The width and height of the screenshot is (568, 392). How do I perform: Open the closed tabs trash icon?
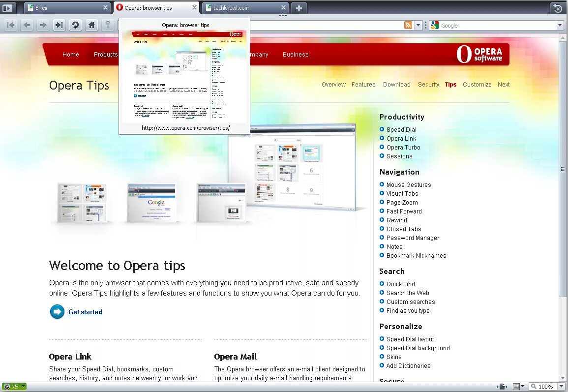coord(558,7)
